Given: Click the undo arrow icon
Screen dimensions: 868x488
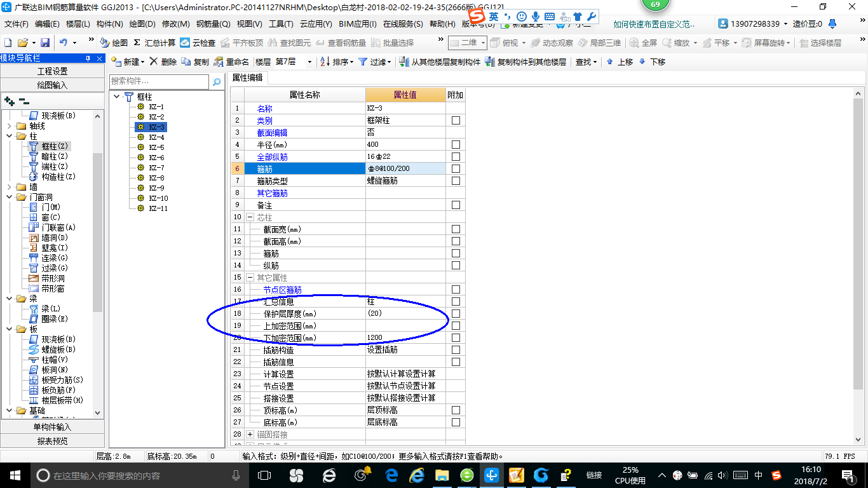Looking at the screenshot, I should pos(63,43).
